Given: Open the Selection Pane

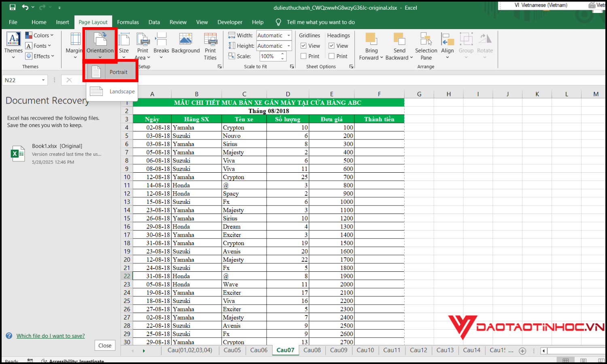Looking at the screenshot, I should (426, 40).
